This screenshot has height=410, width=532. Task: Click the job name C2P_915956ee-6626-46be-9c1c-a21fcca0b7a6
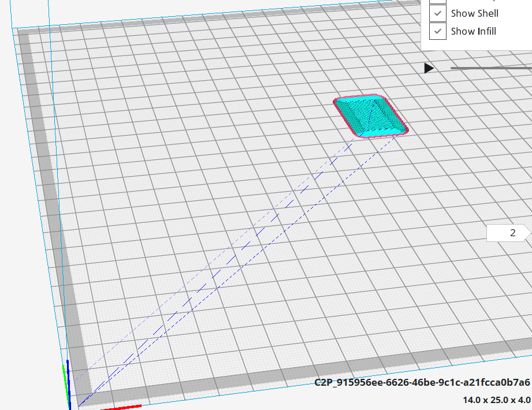(x=422, y=382)
